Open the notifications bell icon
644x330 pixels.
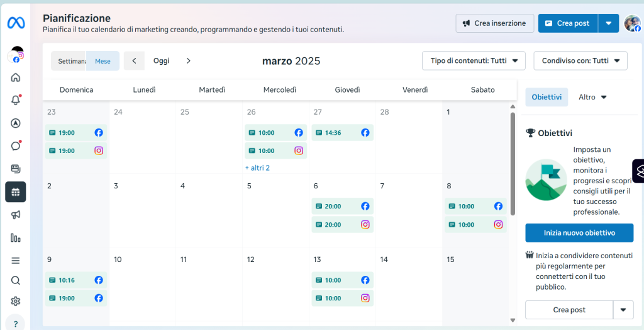(16, 100)
